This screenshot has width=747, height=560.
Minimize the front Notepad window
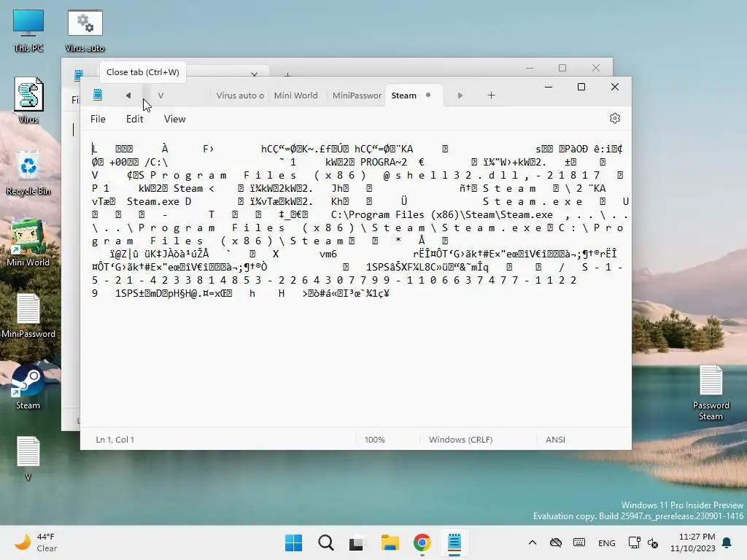pos(549,87)
